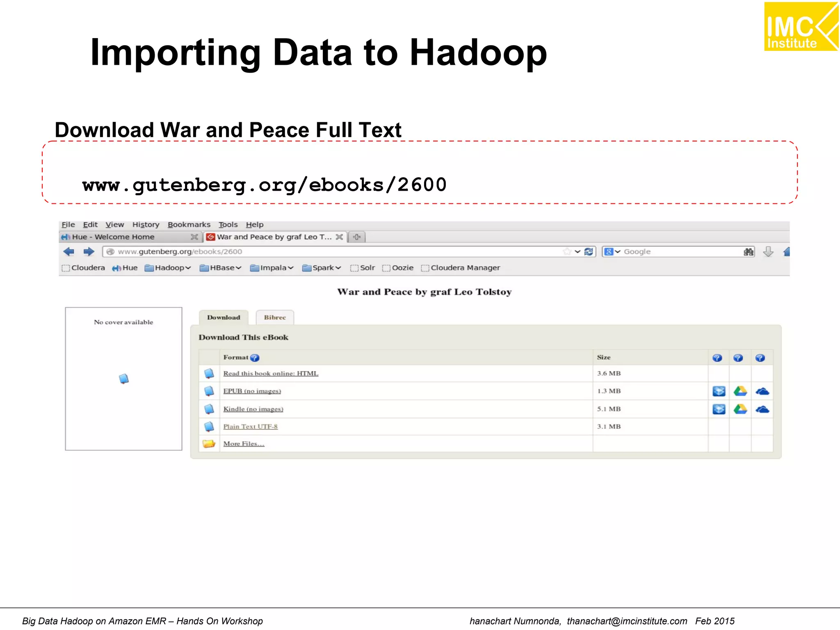The width and height of the screenshot is (840, 630).
Task: Click the book icon beside Kindle row
Action: (209, 409)
